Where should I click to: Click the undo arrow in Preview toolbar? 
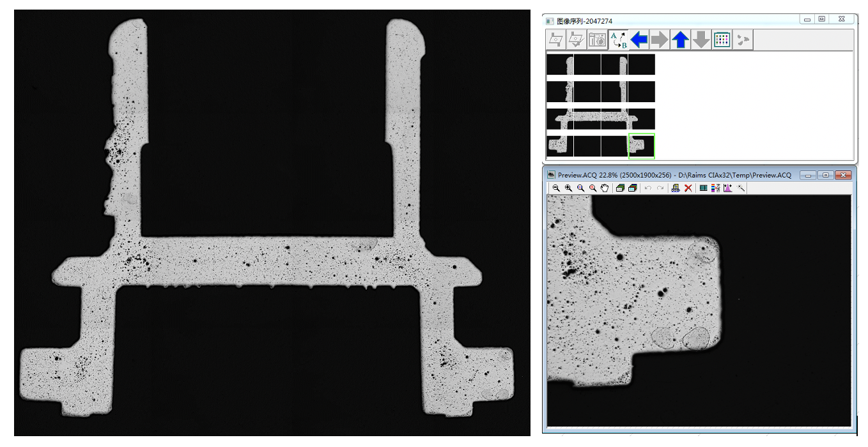pos(647,188)
